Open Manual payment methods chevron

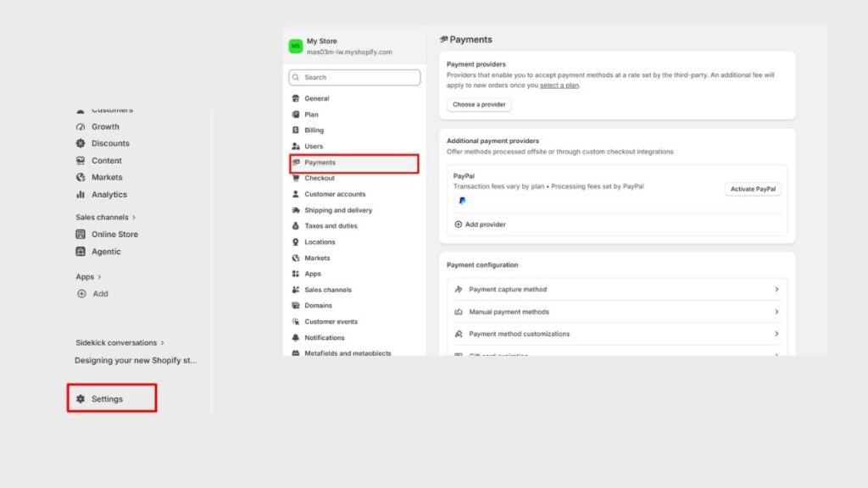pos(776,312)
